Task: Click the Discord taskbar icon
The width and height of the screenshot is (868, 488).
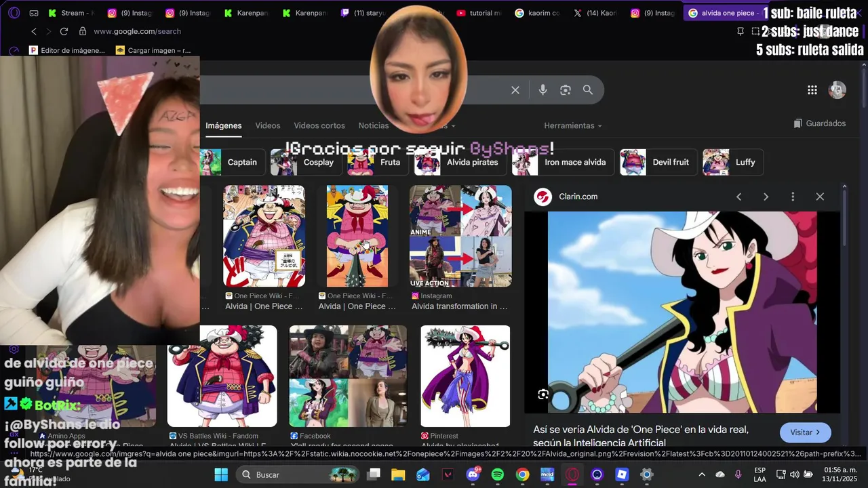Action: pyautogui.click(x=473, y=474)
